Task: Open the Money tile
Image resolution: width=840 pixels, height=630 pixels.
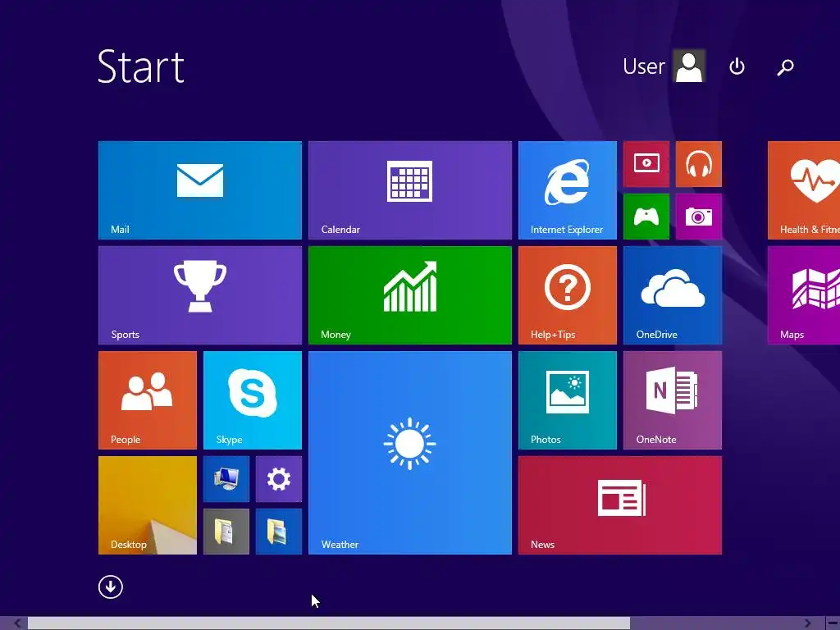Action: [410, 295]
